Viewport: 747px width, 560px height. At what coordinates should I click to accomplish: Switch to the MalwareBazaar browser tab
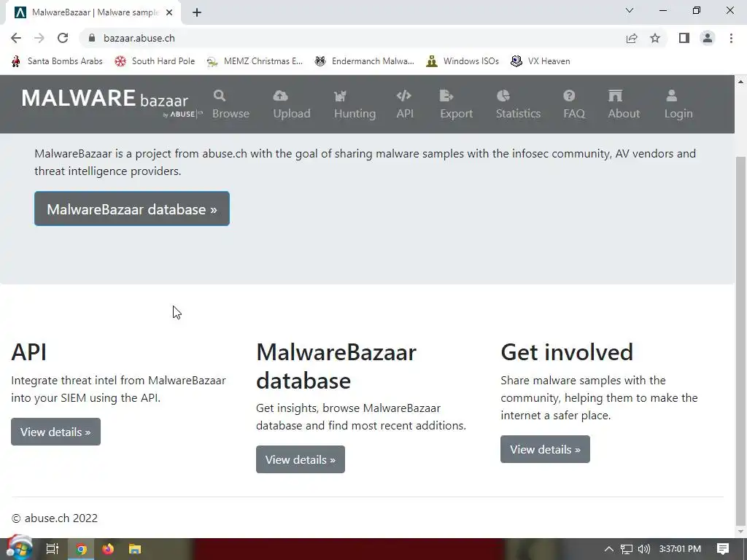tap(93, 13)
